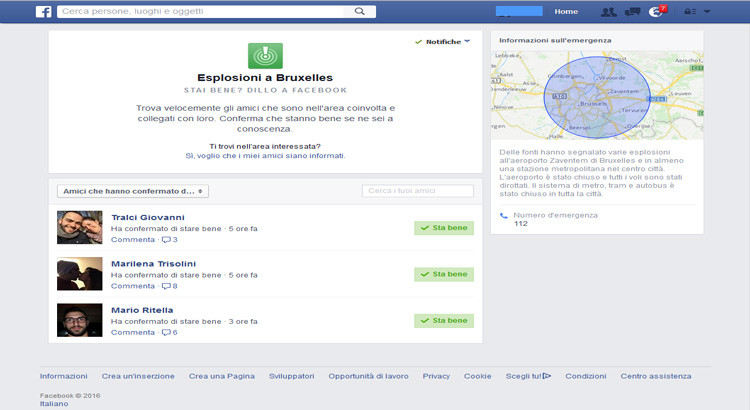Click Commenta under Mario Ritella
The height and width of the screenshot is (410, 750).
click(x=133, y=332)
